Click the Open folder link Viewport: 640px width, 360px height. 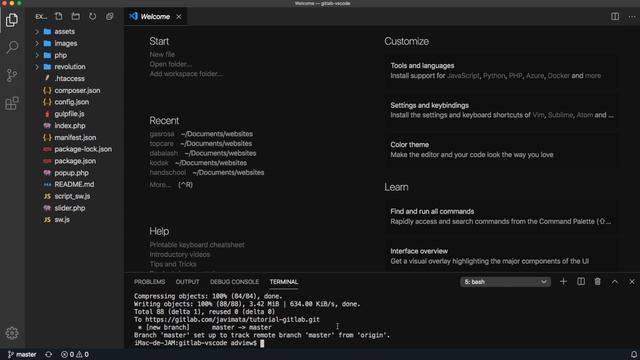tap(171, 64)
